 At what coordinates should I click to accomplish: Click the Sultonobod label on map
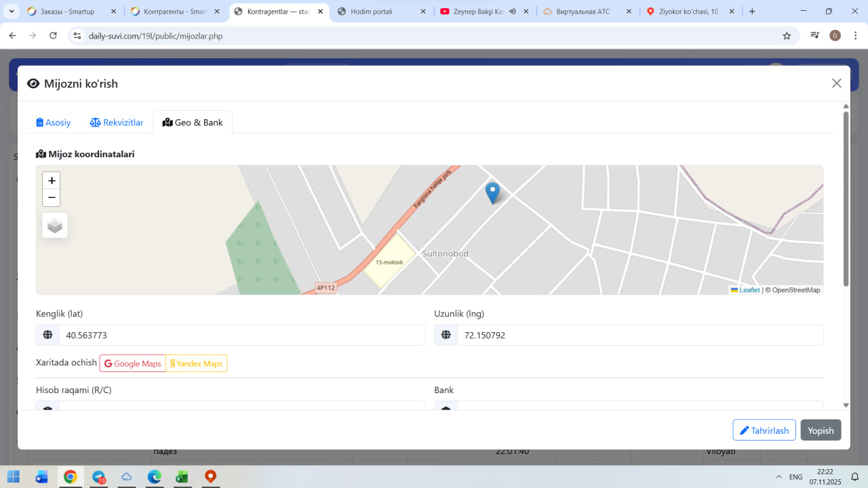click(446, 253)
